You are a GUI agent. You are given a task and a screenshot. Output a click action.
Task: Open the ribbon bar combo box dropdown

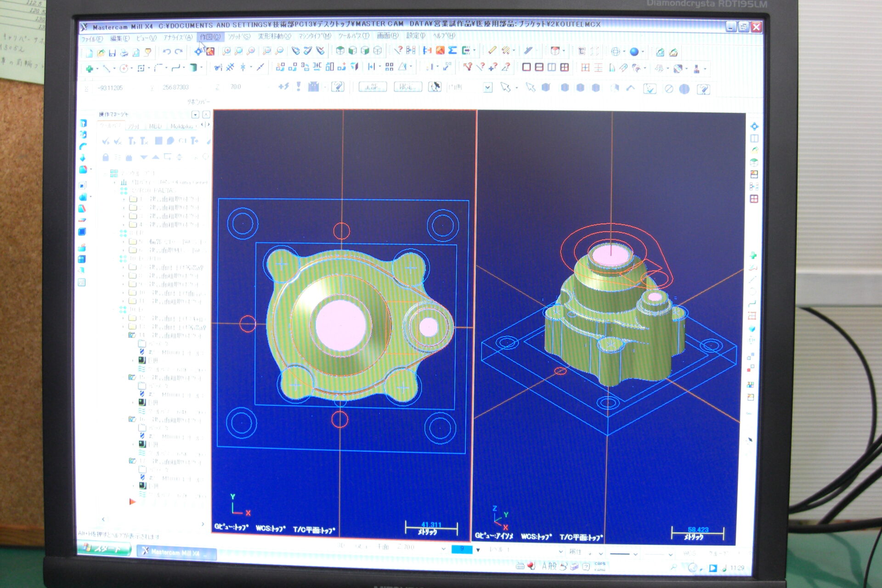click(487, 87)
